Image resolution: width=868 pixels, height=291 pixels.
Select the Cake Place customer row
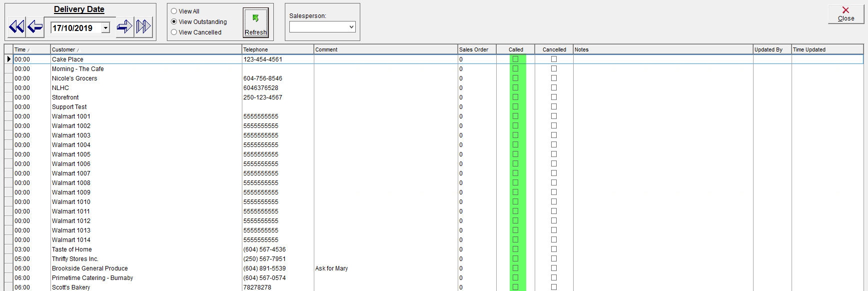pyautogui.click(x=146, y=59)
